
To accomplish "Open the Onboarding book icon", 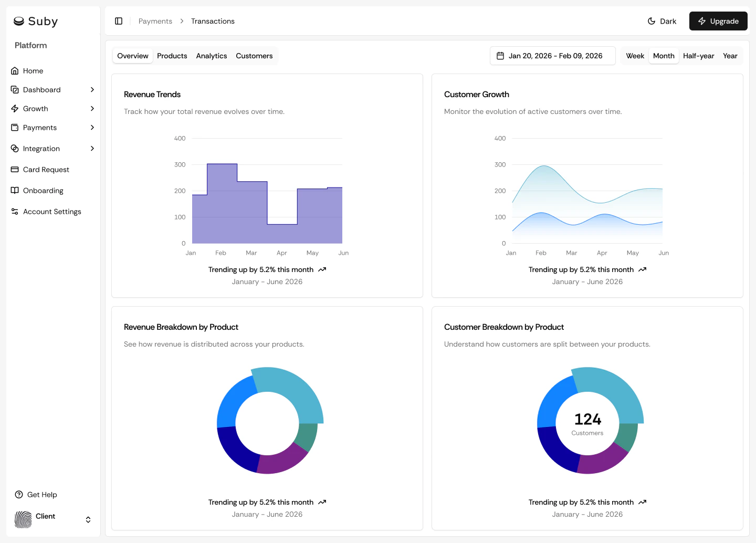I will tap(15, 190).
